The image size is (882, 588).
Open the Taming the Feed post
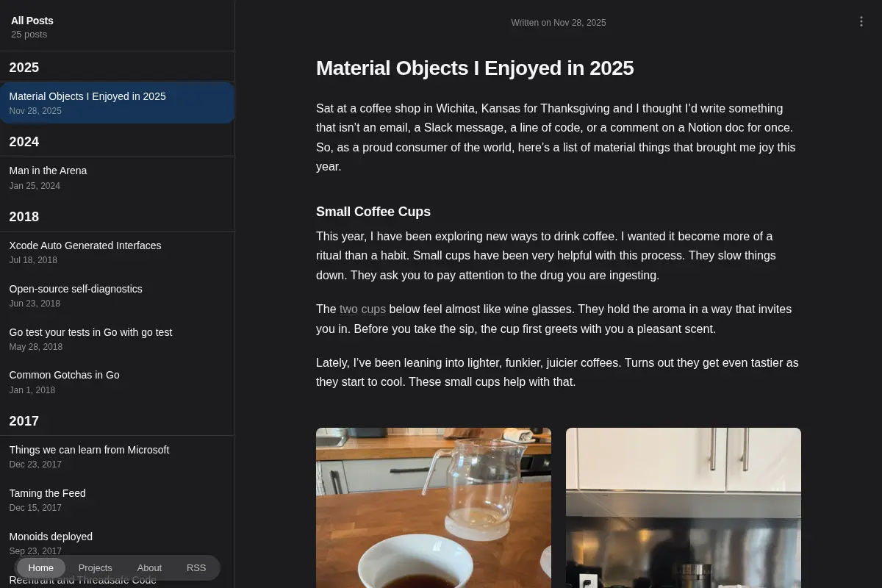(x=118, y=500)
